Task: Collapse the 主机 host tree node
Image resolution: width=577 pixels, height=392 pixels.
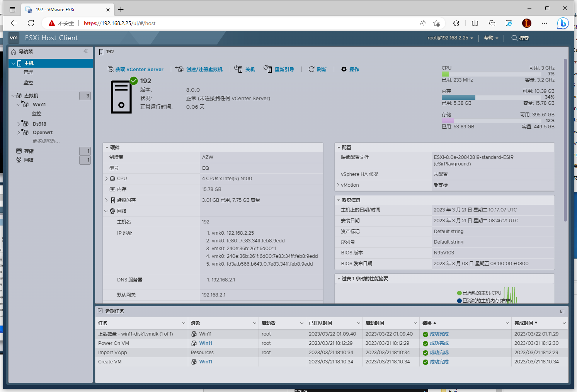Action: (14, 63)
